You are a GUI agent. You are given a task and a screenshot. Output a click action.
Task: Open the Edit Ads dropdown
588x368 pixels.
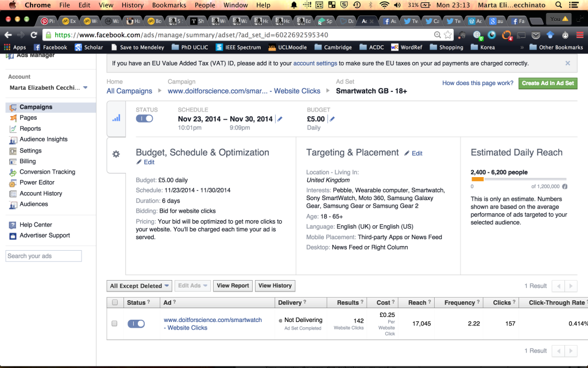[192, 286]
